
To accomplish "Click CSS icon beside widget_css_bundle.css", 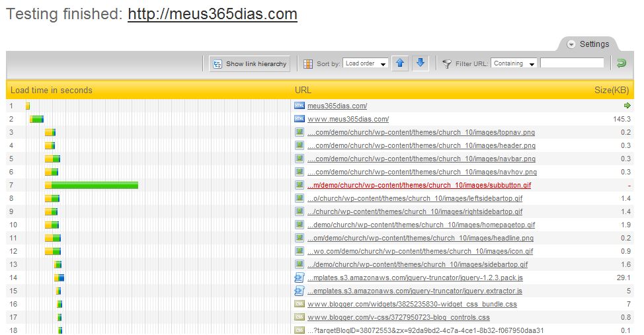I will [300, 304].
